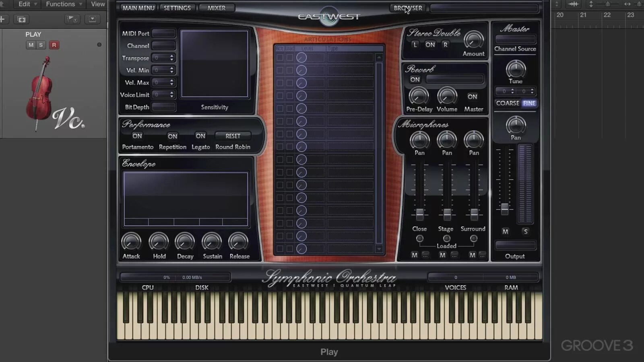Solo the PLAY track

(41, 45)
